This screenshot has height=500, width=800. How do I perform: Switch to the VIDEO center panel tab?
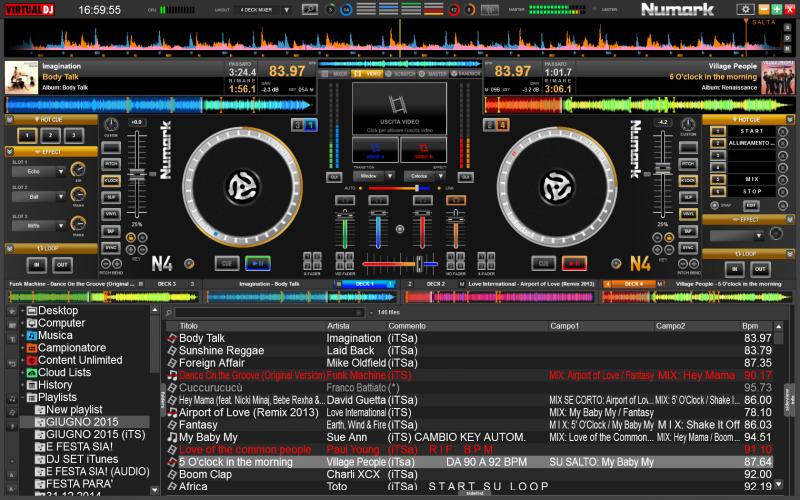pos(368,74)
